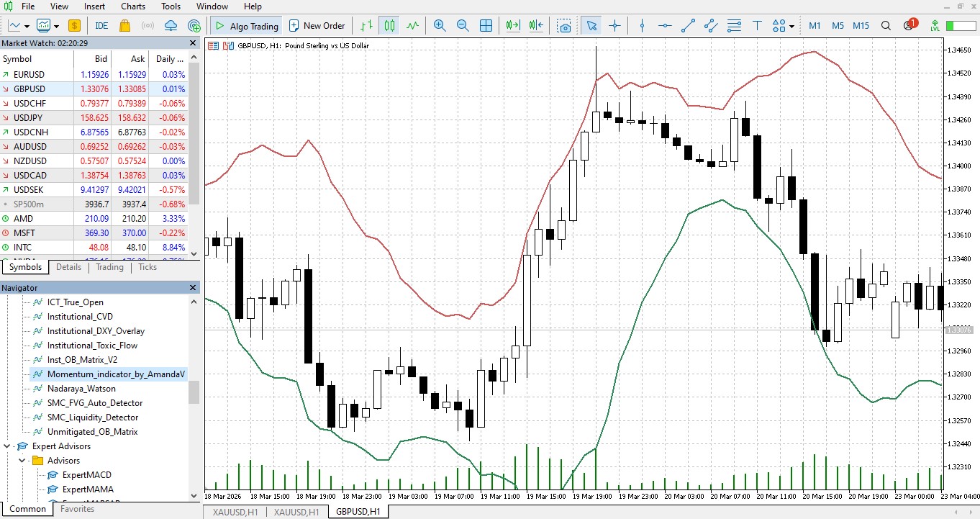Switch chart timeframe to M15
Screen dimensions: 980x519
tap(861, 26)
